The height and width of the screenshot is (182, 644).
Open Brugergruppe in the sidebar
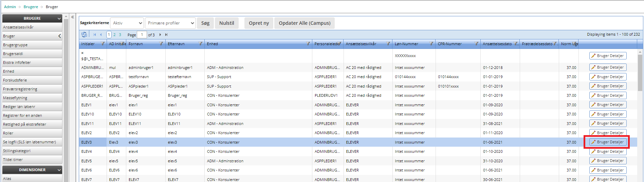coord(15,45)
